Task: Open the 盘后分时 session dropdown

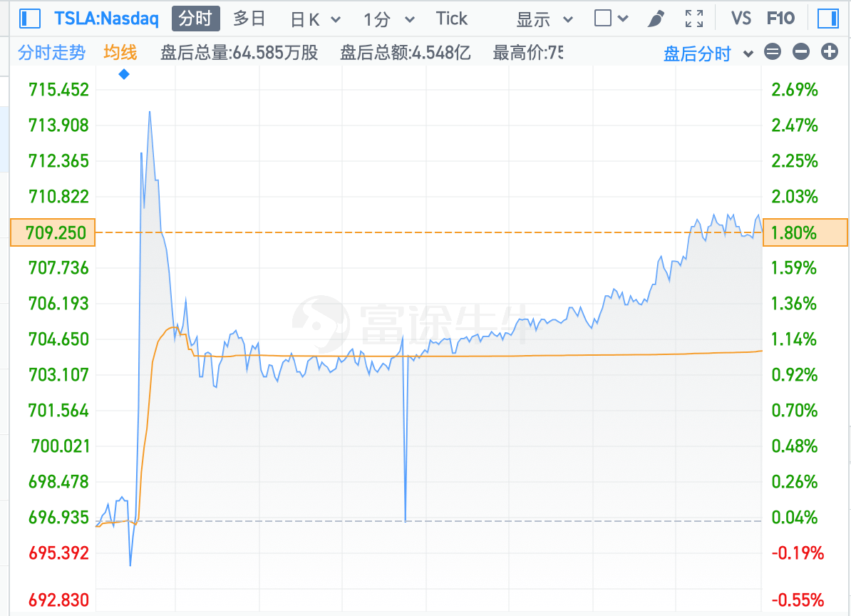Action: pos(748,53)
